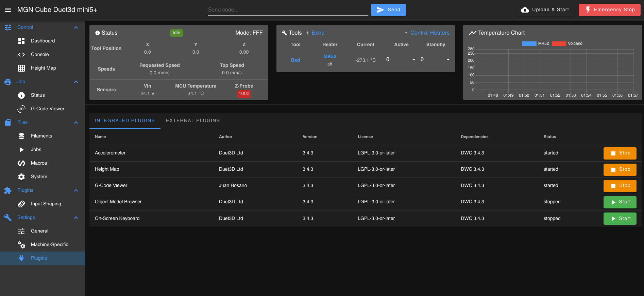This screenshot has height=296, width=644.
Task: Click the Job section printer icon
Action: [8, 82]
